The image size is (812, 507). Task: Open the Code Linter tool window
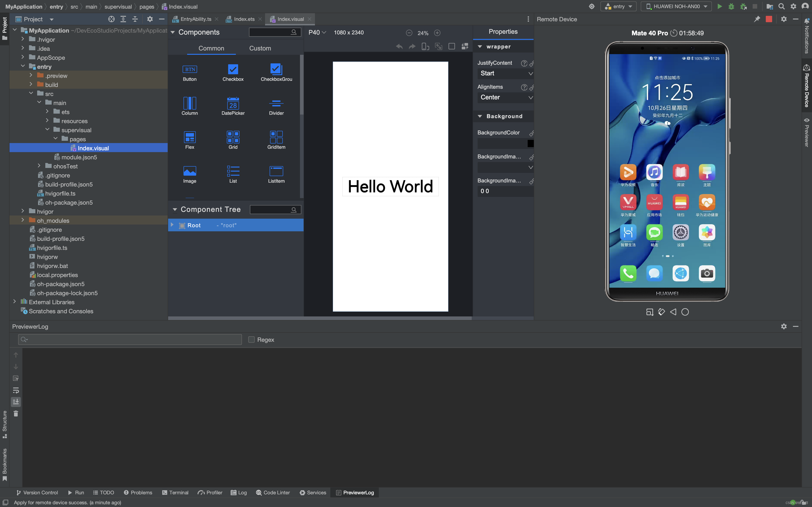(273, 492)
